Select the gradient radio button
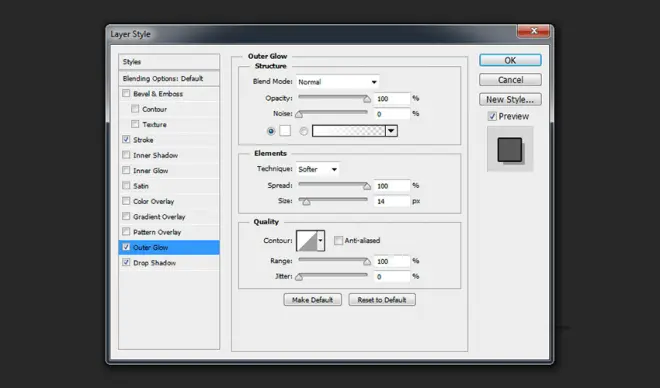This screenshot has height=388, width=660. click(303, 131)
